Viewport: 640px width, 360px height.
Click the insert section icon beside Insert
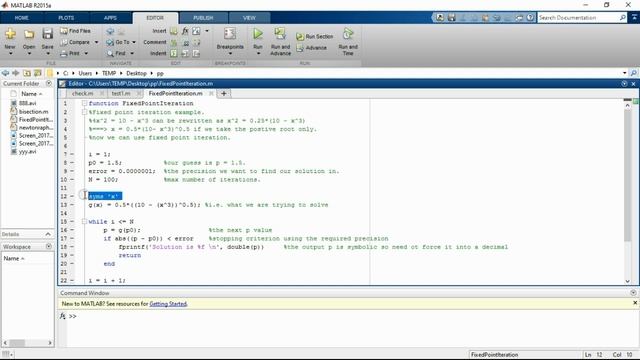[x=174, y=31]
